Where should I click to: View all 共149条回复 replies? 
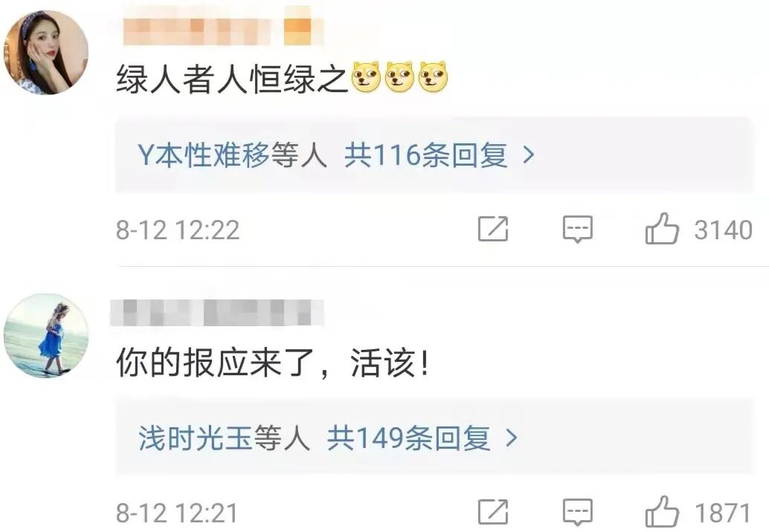coord(408,438)
